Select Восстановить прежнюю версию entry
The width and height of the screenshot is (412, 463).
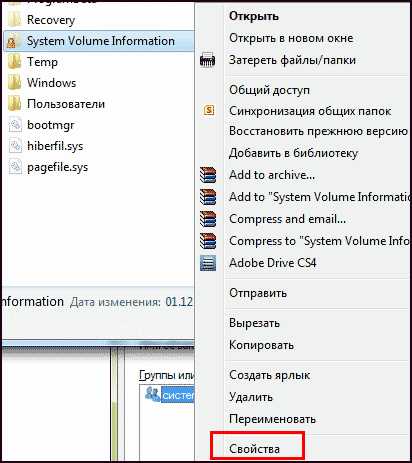(318, 131)
